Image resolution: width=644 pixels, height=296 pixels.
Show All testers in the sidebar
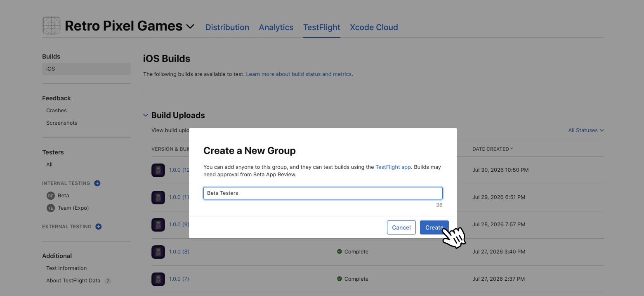tap(50, 165)
